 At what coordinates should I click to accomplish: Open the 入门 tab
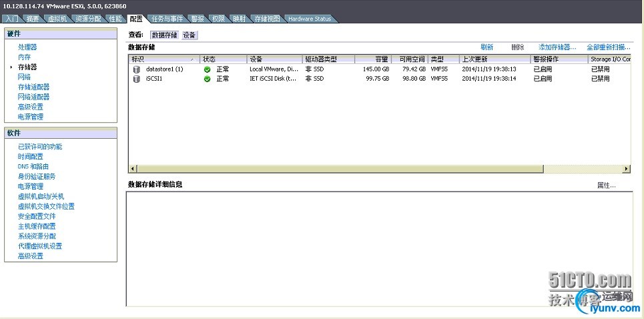coord(12,19)
